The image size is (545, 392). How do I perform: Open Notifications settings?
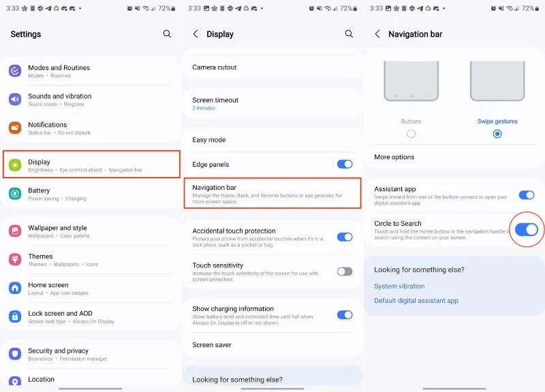click(91, 128)
